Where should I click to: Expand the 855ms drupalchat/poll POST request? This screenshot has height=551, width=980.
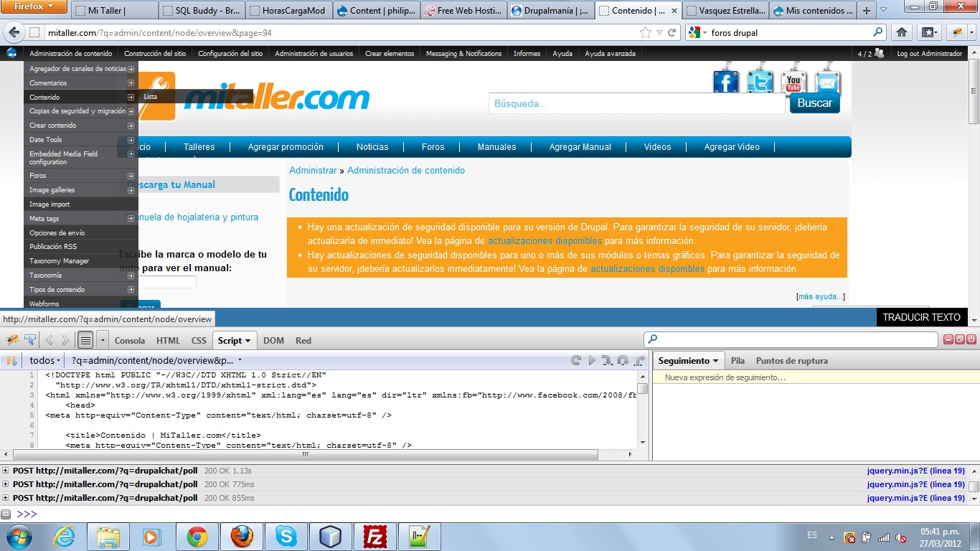pos(6,498)
